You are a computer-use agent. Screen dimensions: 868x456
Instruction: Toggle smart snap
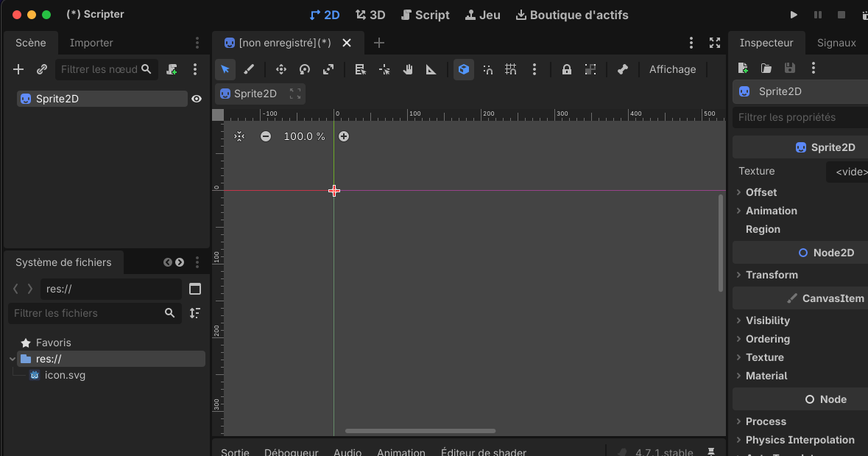487,69
